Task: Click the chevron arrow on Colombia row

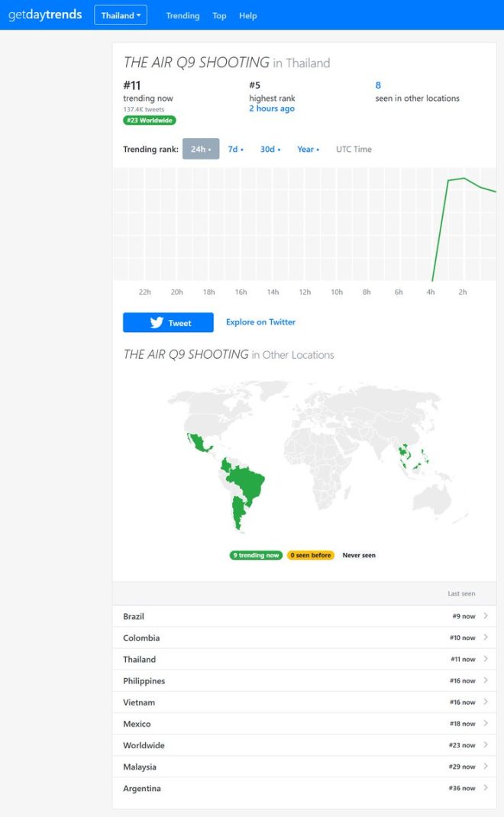Action: click(486, 638)
